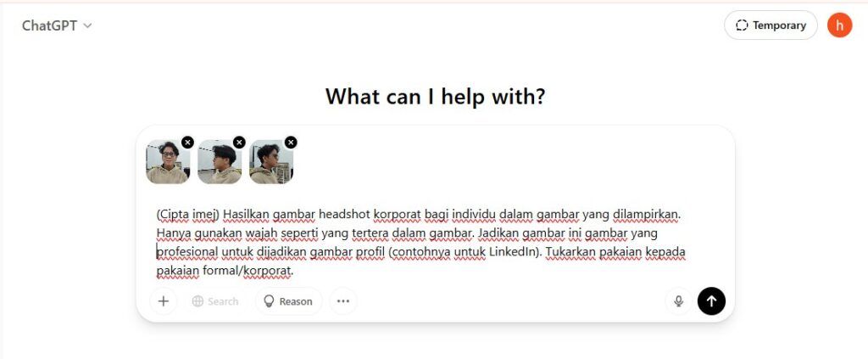
Task: Open the plus attachment menu
Action: 164,301
